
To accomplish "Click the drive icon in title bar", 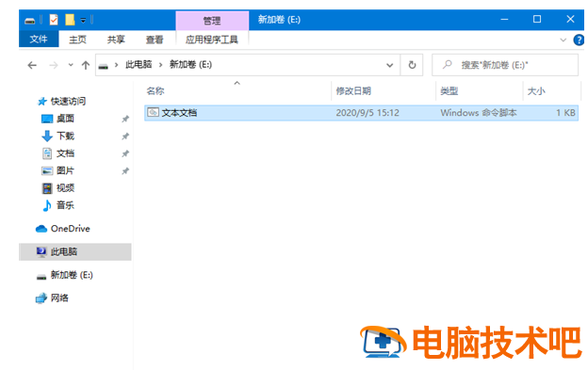I will [29, 20].
